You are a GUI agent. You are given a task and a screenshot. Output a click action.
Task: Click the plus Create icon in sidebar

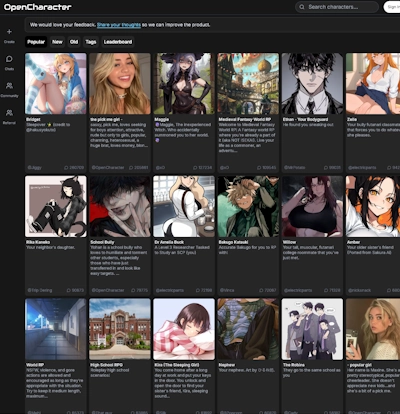click(9, 32)
